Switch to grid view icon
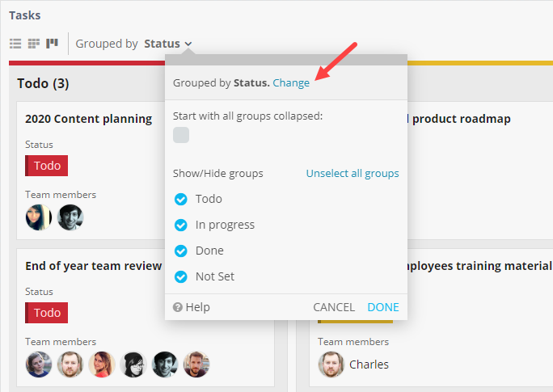This screenshot has height=392, width=553. 33,44
